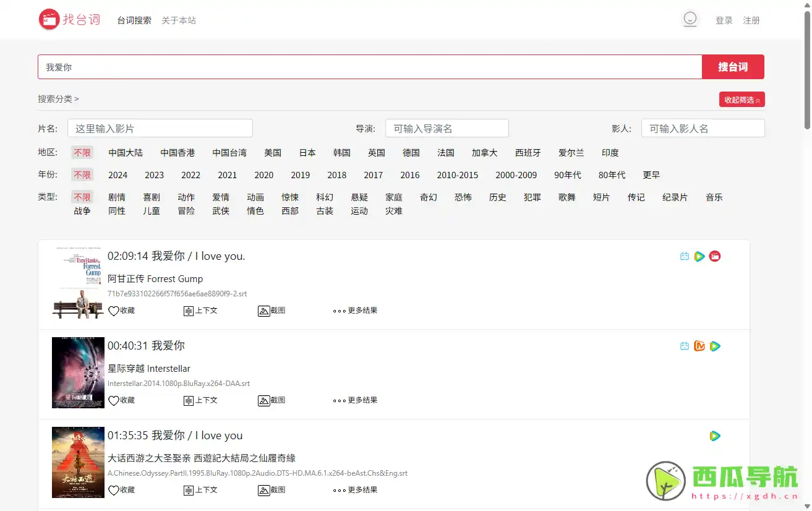812x511 pixels.
Task: Click the 片名 movie title input field
Action: (160, 128)
